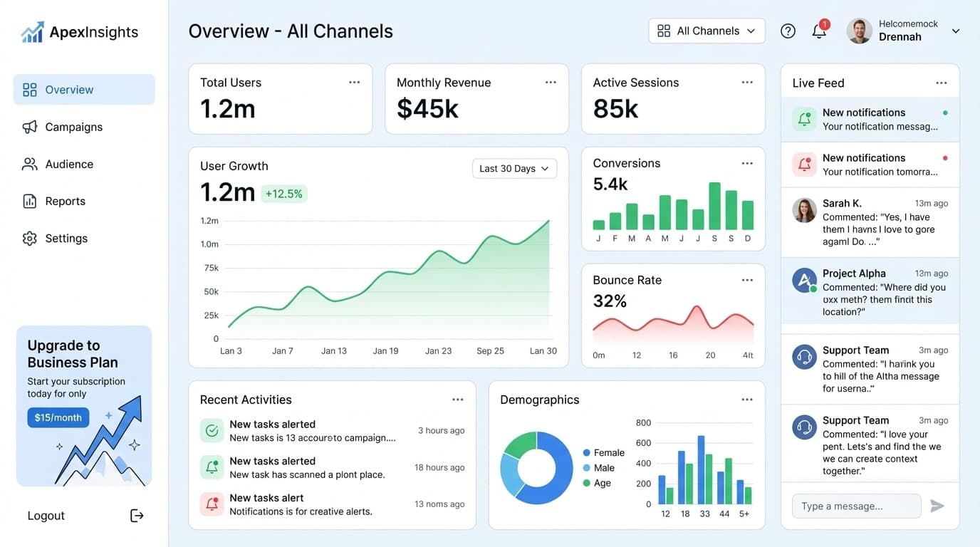This screenshot has height=547, width=980.
Task: Click the send message arrow icon
Action: (x=937, y=506)
